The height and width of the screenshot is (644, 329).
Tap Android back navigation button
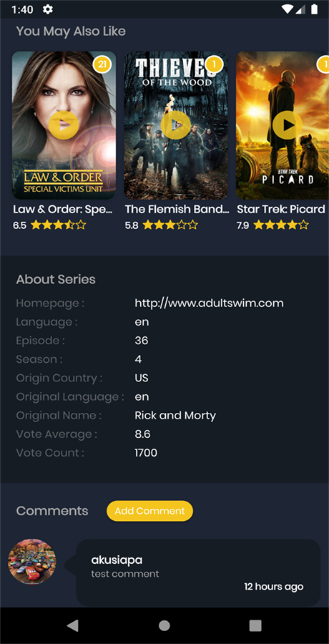pos(73,625)
